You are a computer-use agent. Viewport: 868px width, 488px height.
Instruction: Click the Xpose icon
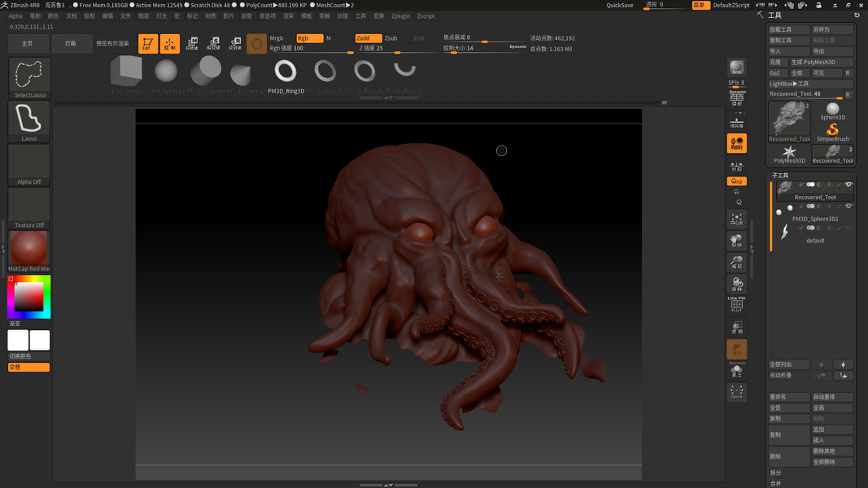(737, 392)
